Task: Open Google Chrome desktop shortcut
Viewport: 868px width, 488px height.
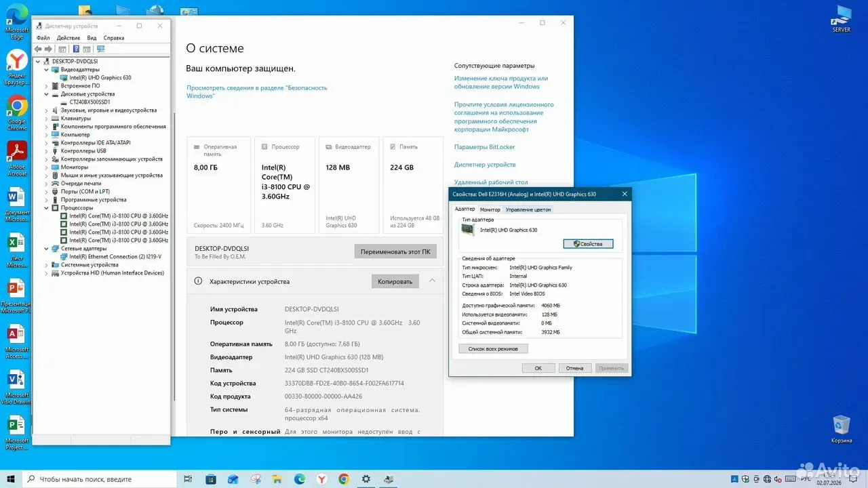Action: [17, 113]
